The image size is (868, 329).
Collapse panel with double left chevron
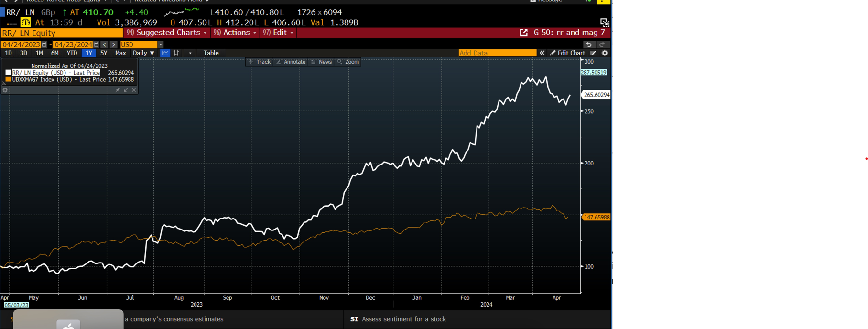542,53
